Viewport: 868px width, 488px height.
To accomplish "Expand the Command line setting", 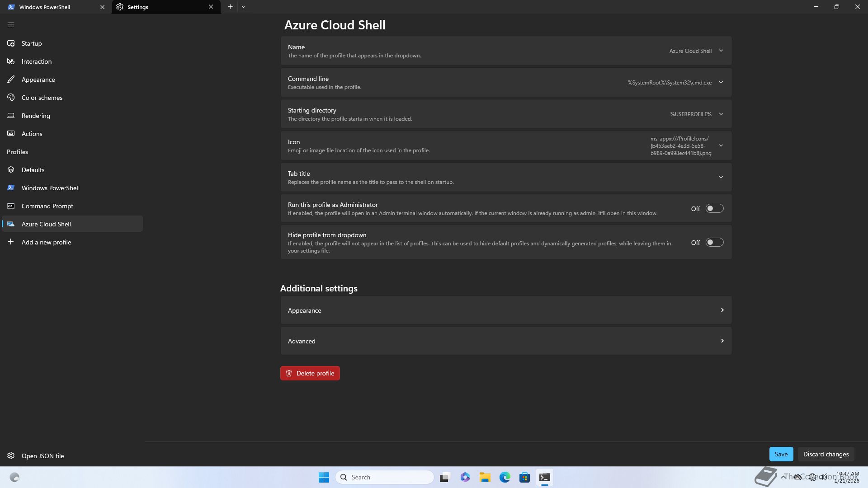I will click(721, 83).
